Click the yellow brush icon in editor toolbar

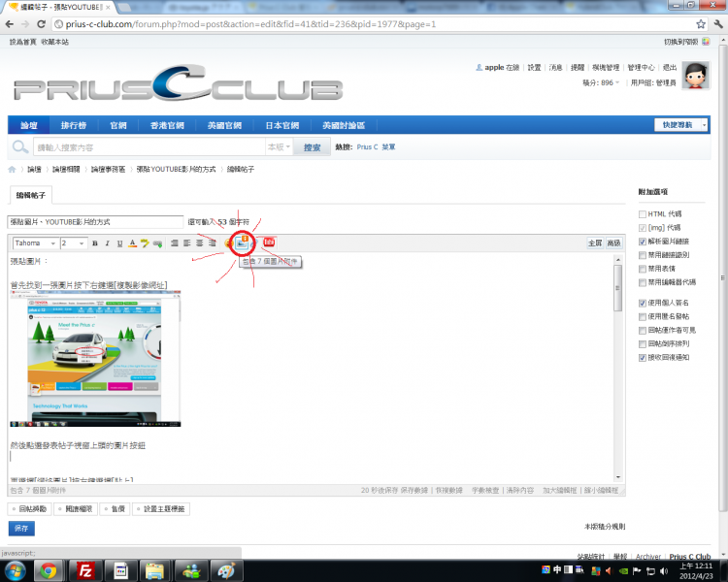coord(145,243)
